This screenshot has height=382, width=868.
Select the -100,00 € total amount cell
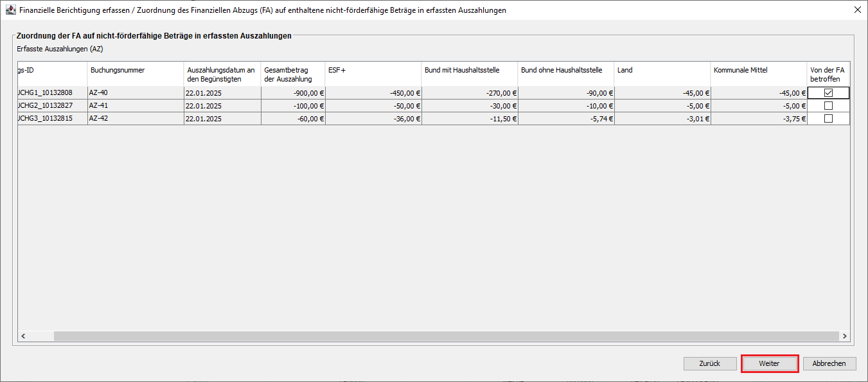click(293, 106)
